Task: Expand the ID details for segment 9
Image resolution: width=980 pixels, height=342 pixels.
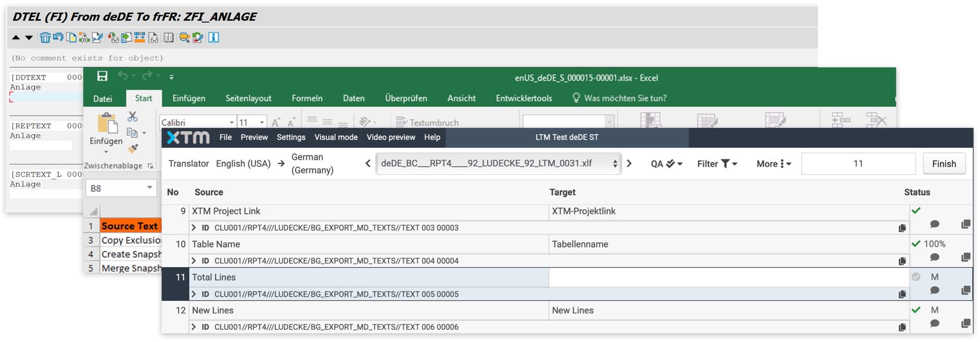Action: coord(194,228)
